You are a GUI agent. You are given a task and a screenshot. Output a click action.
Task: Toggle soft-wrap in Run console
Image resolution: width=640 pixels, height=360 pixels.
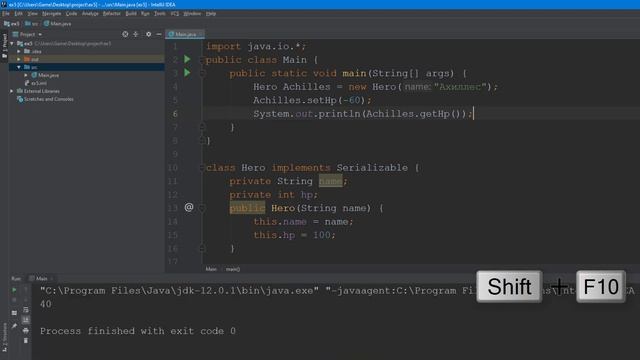[x=26, y=310]
